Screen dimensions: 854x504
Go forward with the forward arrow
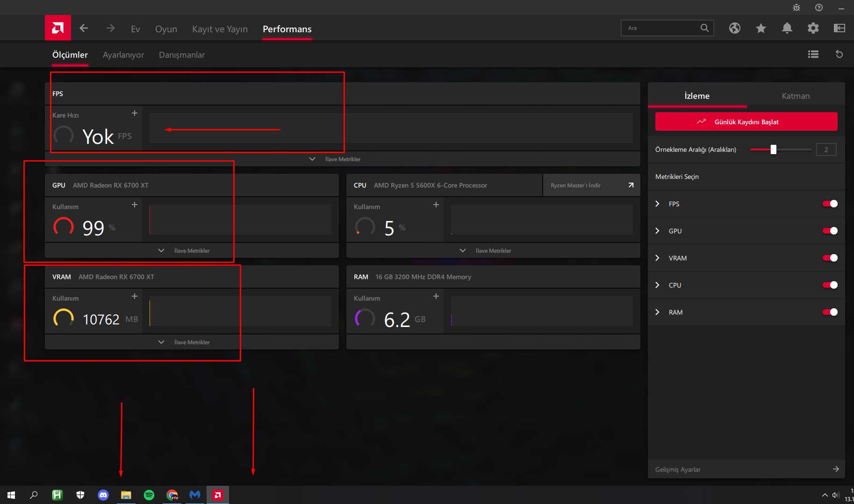(110, 28)
